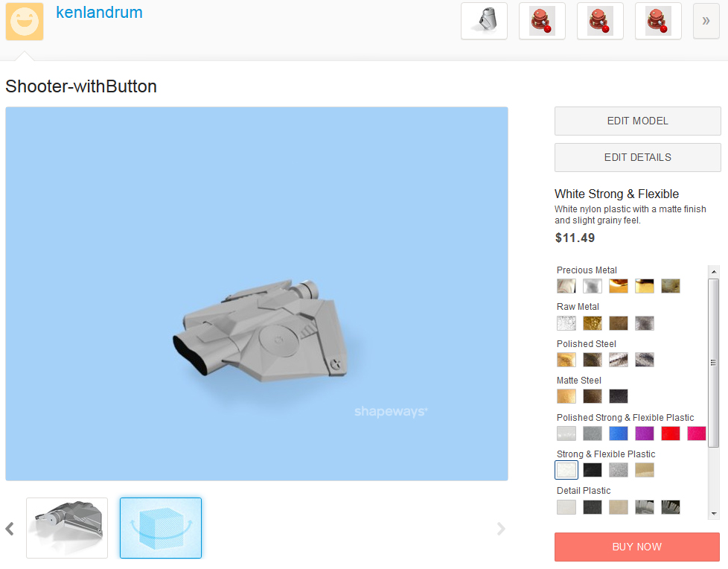Select gray Strong & Flexible Plastic swatch
The width and height of the screenshot is (728, 569).
(619, 470)
